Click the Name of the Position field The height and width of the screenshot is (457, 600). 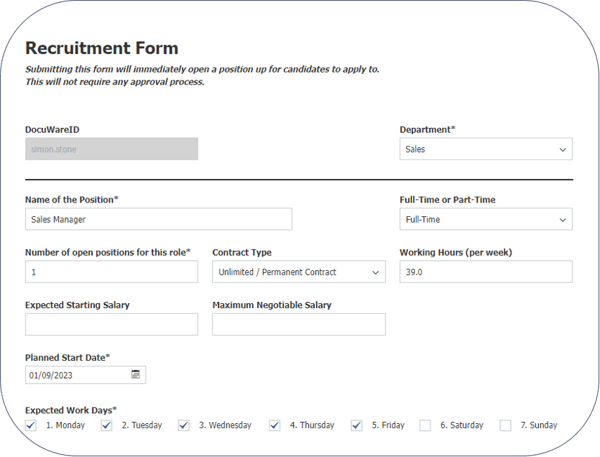pos(158,219)
